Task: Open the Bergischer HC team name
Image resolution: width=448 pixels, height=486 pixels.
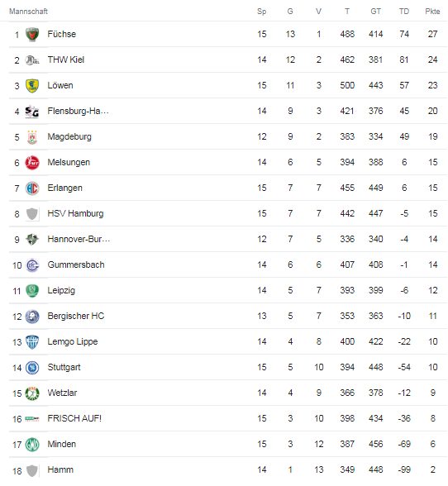Action: tap(76, 316)
